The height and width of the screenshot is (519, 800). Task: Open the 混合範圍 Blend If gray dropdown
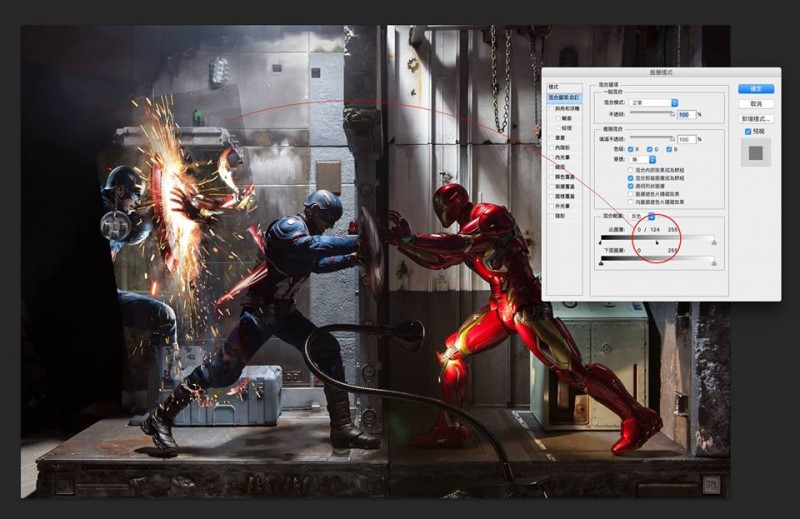point(642,216)
